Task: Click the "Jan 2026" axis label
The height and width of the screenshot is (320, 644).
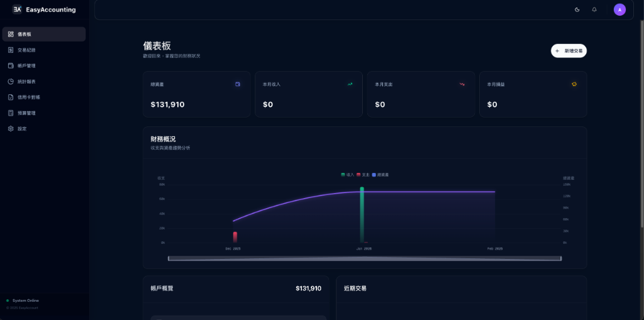Action: click(364, 248)
